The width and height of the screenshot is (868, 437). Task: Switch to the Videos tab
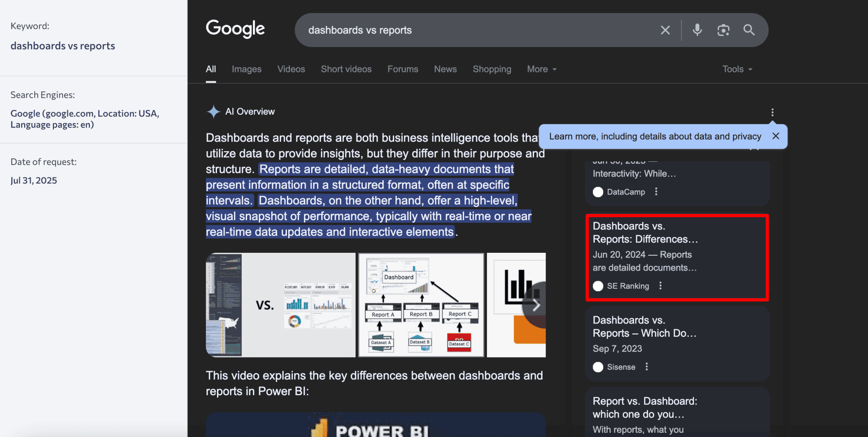pyautogui.click(x=291, y=69)
